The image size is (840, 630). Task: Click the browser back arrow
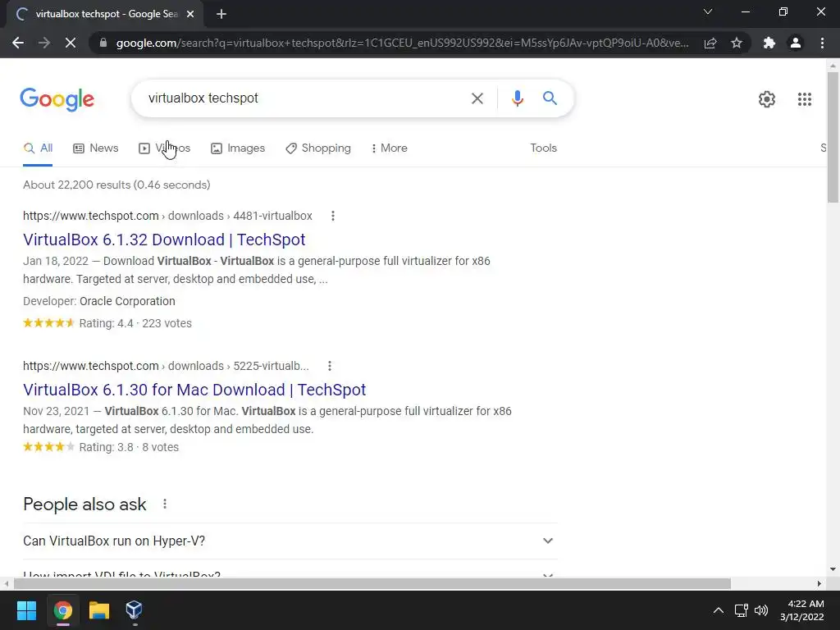(18, 43)
